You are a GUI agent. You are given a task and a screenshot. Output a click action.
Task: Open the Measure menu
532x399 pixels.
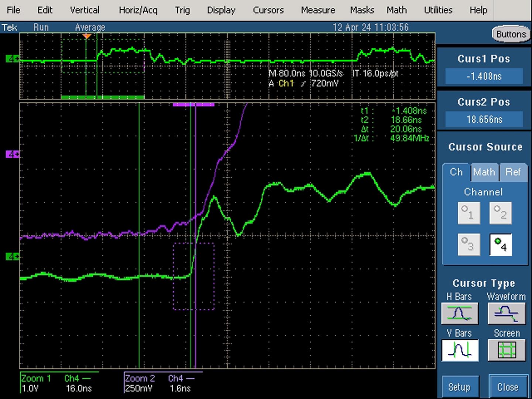[x=318, y=10]
